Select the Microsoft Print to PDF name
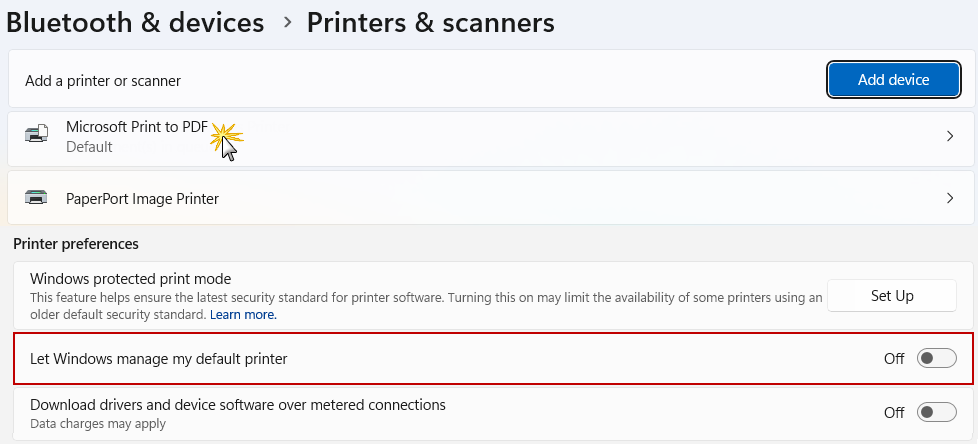 point(137,127)
